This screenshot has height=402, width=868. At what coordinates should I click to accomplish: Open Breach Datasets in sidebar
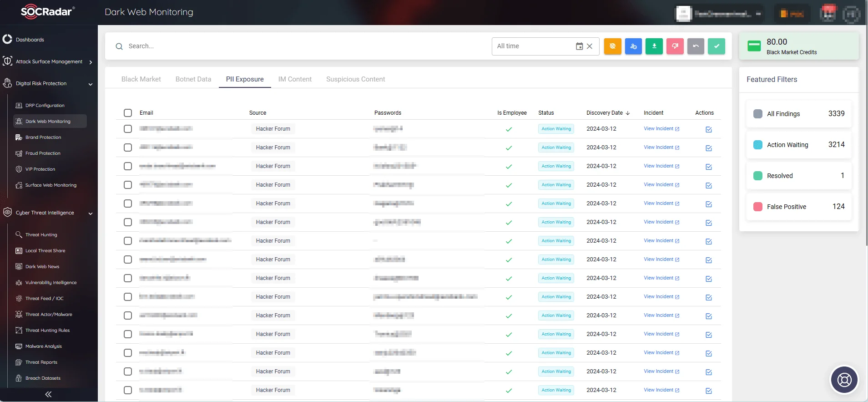pyautogui.click(x=43, y=378)
